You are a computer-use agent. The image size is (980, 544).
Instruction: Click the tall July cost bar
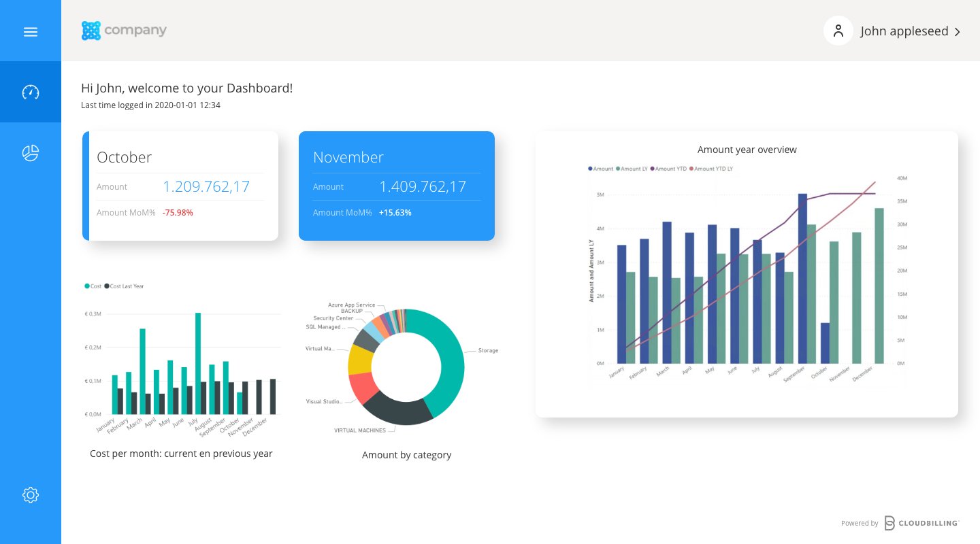[198, 363]
